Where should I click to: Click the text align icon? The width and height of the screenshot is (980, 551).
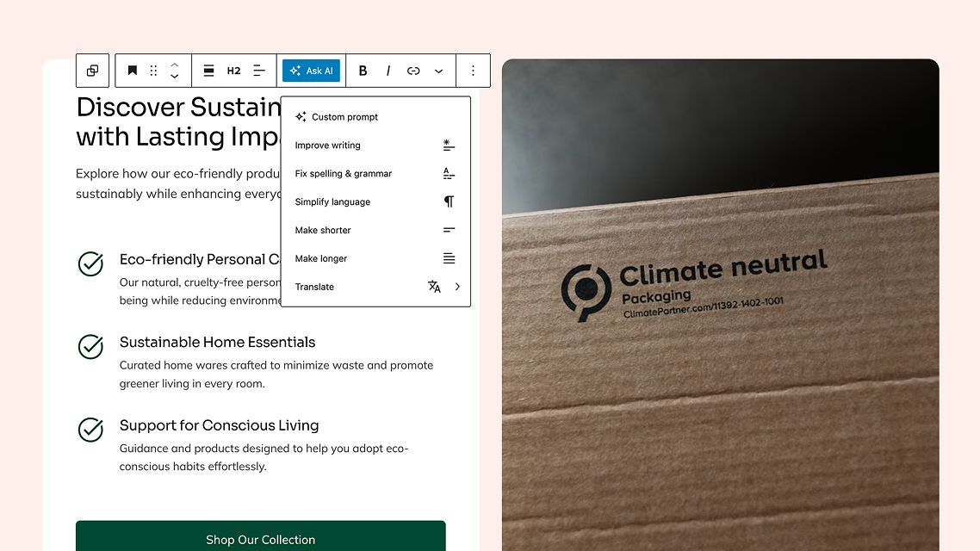point(259,71)
